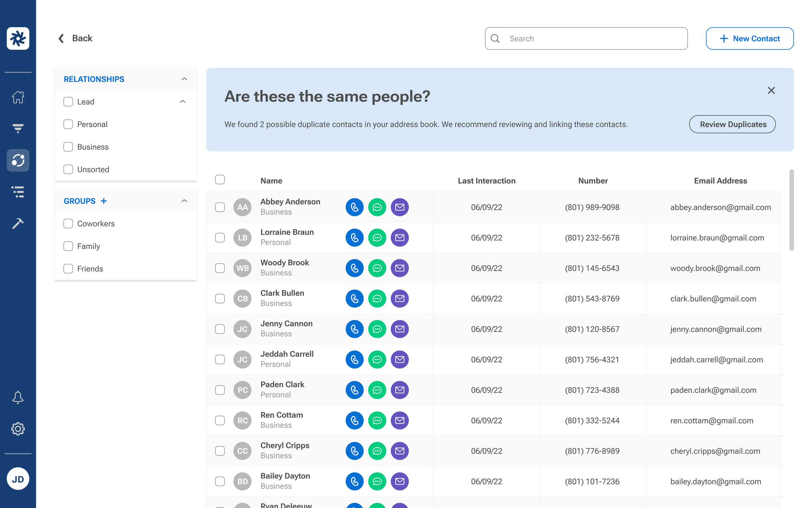Open notifications bell icon
812x508 pixels.
(x=18, y=397)
